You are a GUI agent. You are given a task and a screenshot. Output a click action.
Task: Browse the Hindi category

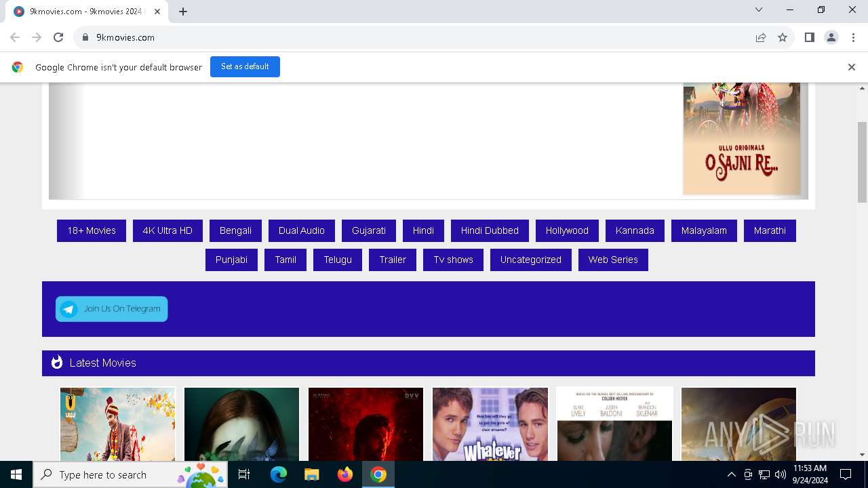[x=423, y=230]
